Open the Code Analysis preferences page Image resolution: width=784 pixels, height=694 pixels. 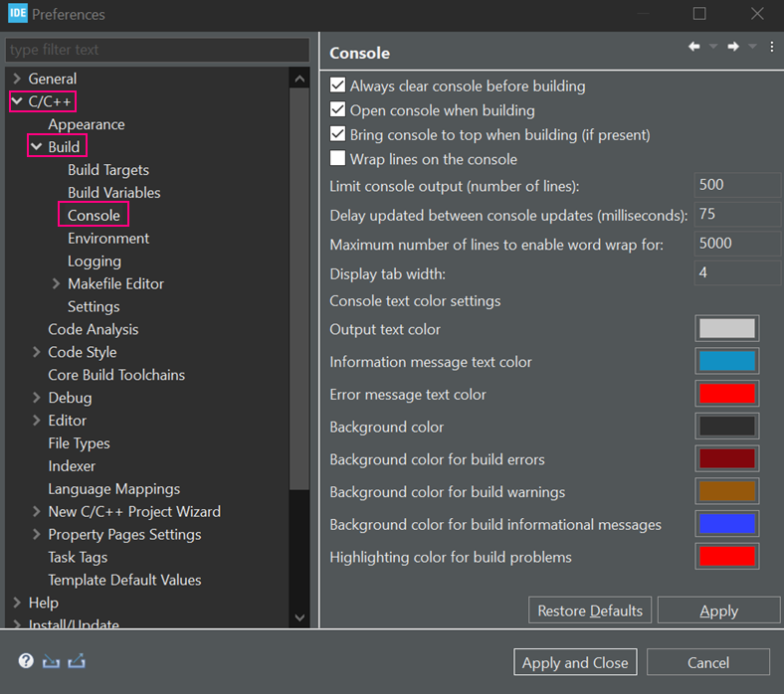(93, 329)
